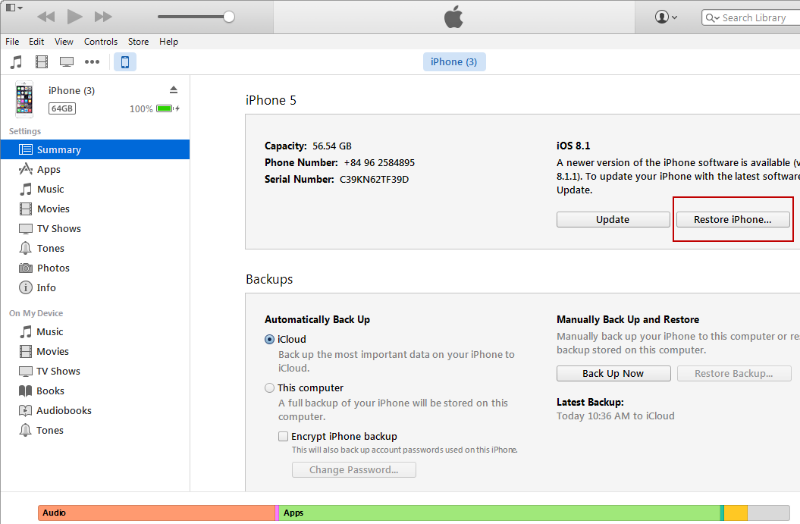Open the File menu
Image resolution: width=800 pixels, height=524 pixels.
click(12, 42)
